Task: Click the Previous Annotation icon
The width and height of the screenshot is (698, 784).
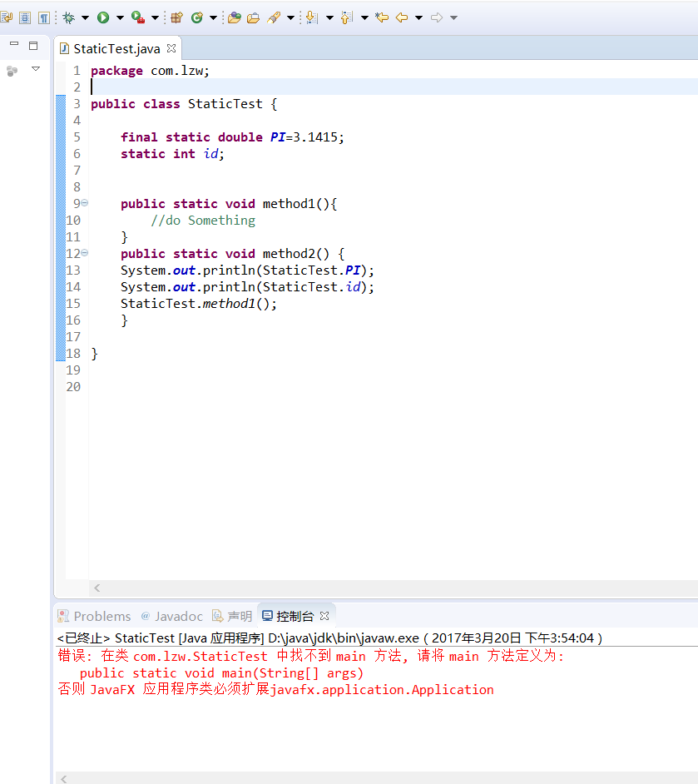Action: (347, 17)
